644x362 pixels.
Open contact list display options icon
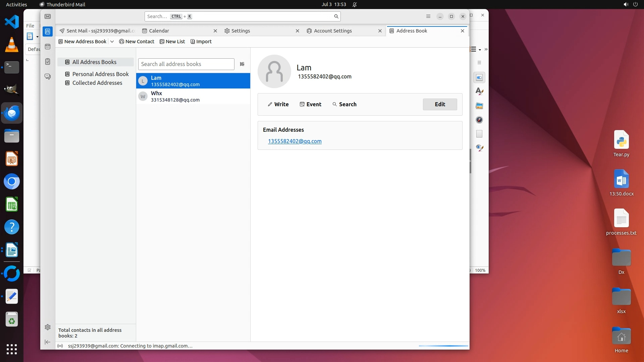[242, 64]
